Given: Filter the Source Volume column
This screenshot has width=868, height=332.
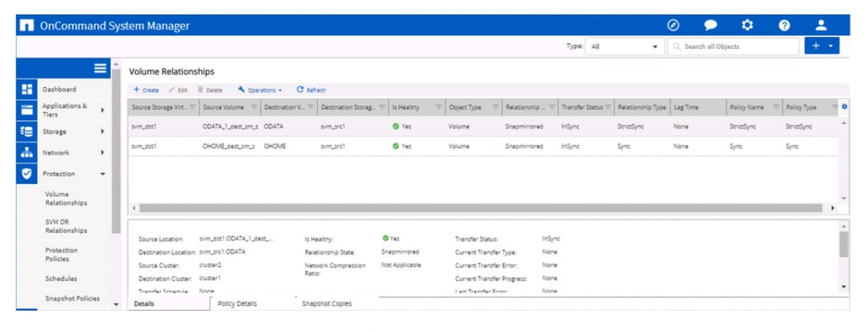Looking at the screenshot, I should pyautogui.click(x=254, y=108).
